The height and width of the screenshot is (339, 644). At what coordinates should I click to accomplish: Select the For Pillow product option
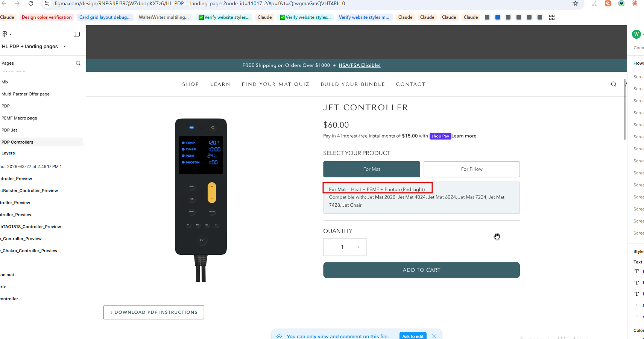(472, 169)
